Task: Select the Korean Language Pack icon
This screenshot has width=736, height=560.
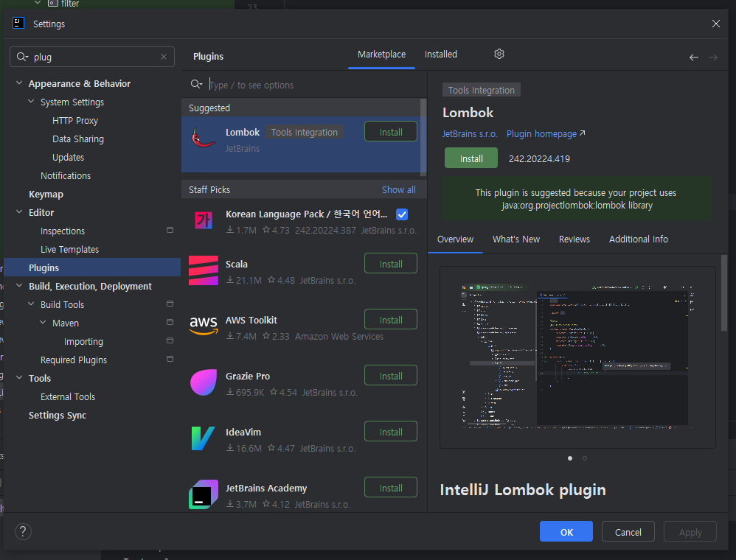Action: (x=204, y=220)
